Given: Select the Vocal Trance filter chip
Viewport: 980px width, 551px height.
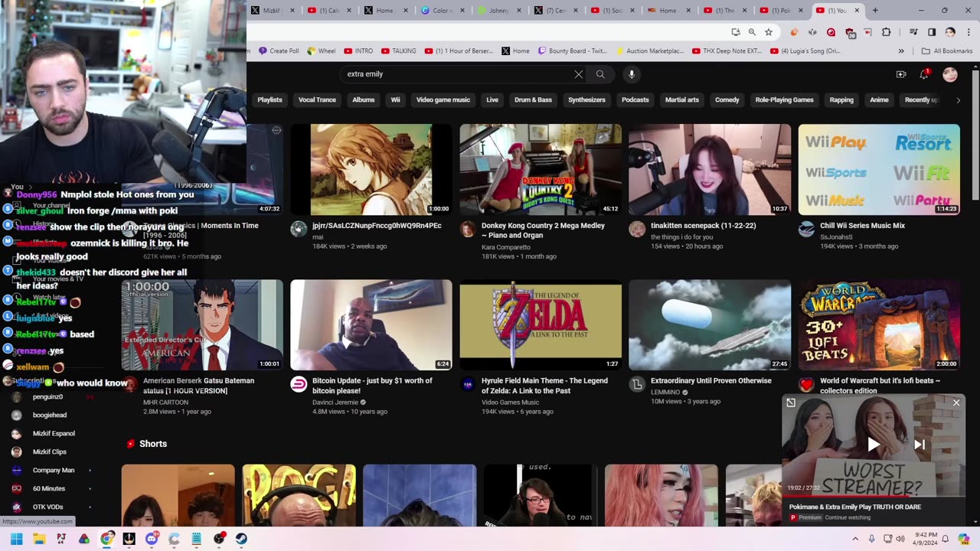Looking at the screenshot, I should click(x=317, y=100).
